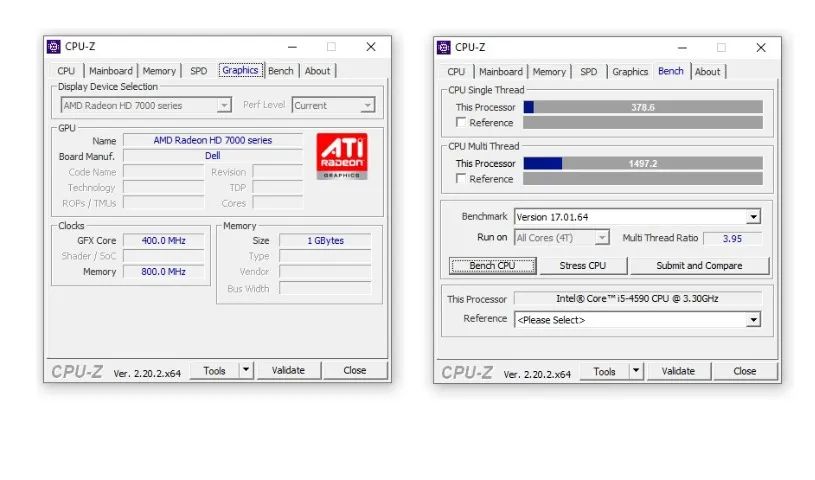Select Memory tab in left window

click(159, 71)
